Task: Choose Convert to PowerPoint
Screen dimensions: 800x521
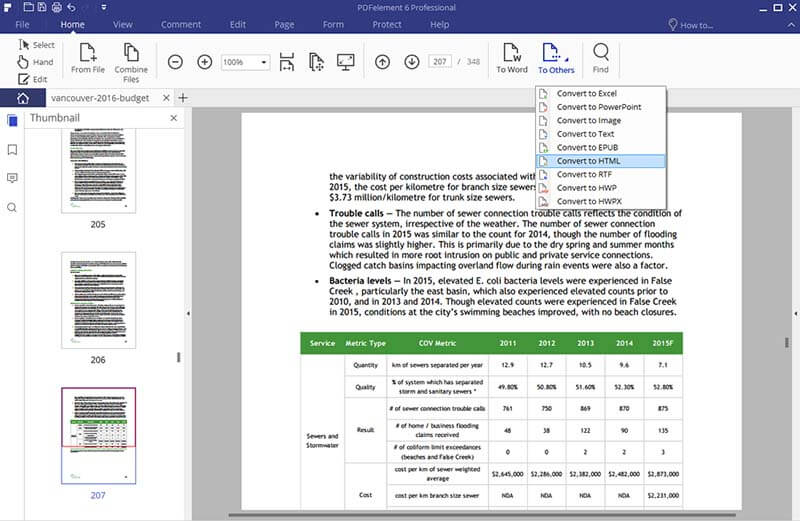Action: tap(601, 107)
